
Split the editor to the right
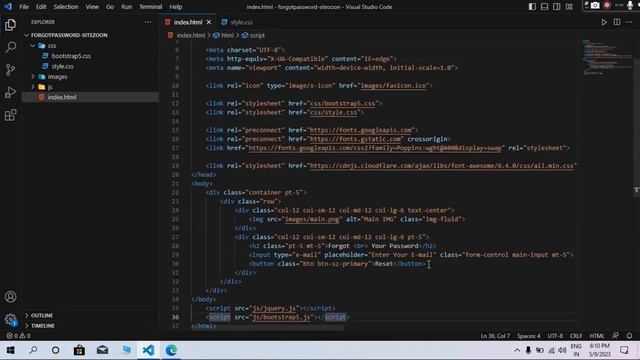[617, 22]
